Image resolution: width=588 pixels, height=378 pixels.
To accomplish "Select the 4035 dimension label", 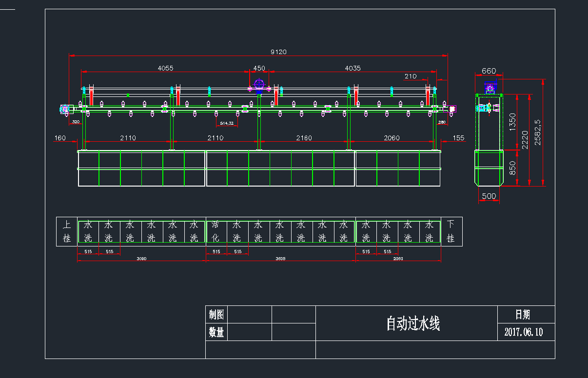I will click(x=353, y=68).
